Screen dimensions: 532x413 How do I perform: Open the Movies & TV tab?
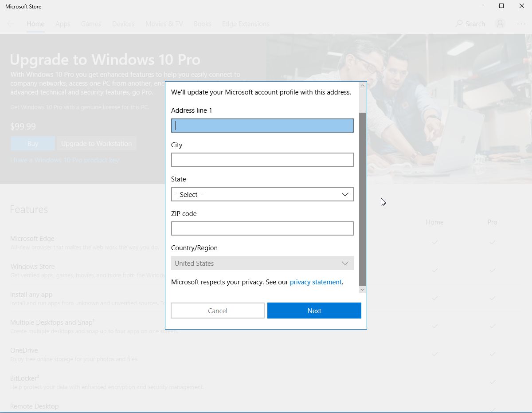[x=164, y=24]
